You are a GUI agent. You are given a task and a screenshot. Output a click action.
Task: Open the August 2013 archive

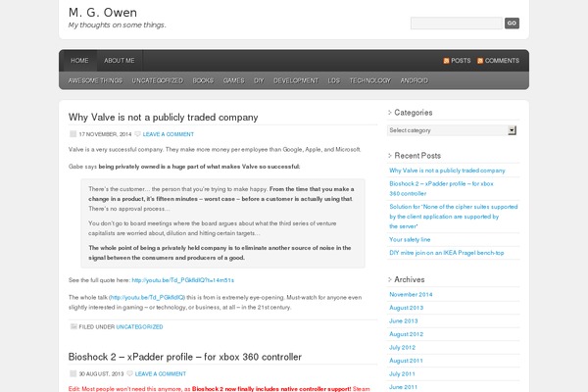click(406, 308)
